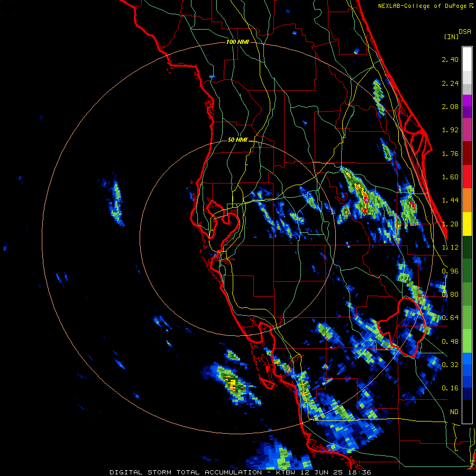Click the ND legend label
This screenshot has height=476, width=476.
454,412
